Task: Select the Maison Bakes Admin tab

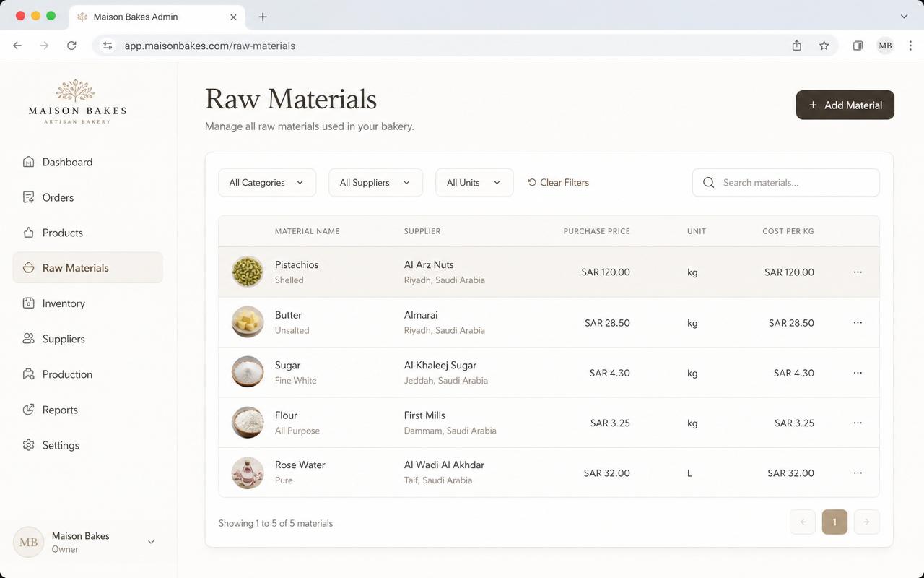Action: click(157, 17)
